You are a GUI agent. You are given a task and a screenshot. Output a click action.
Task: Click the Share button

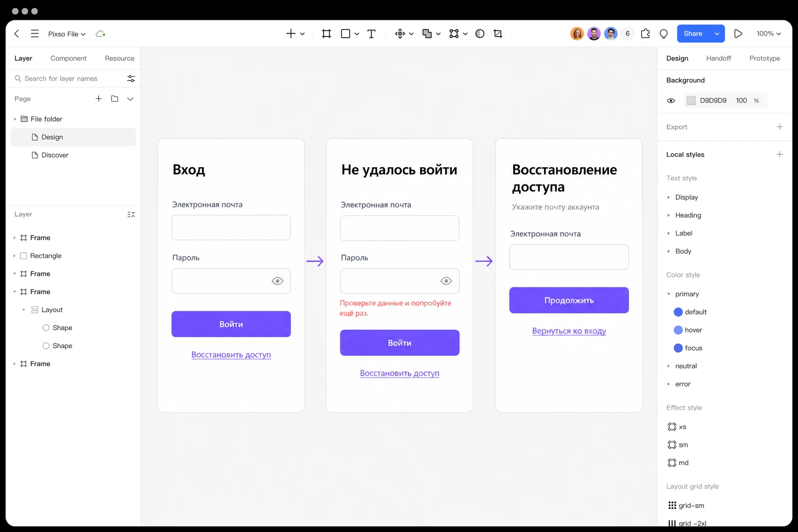tap(693, 34)
